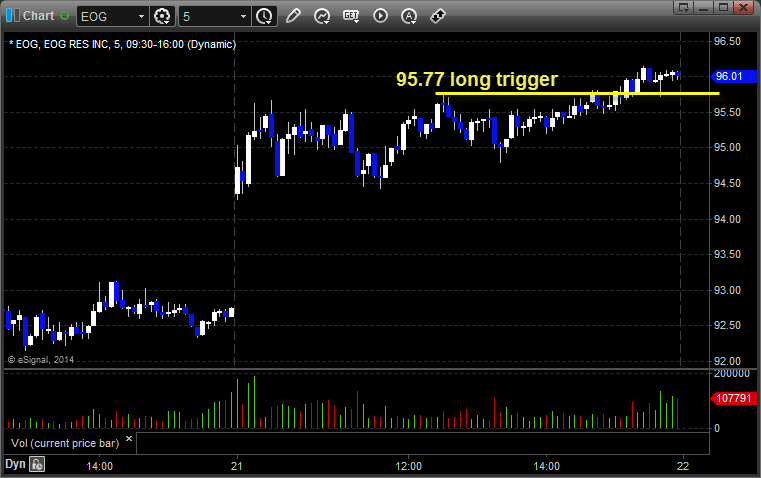Click the 93.50 price axis label
Image resolution: width=761 pixels, height=478 pixels.
[727, 254]
